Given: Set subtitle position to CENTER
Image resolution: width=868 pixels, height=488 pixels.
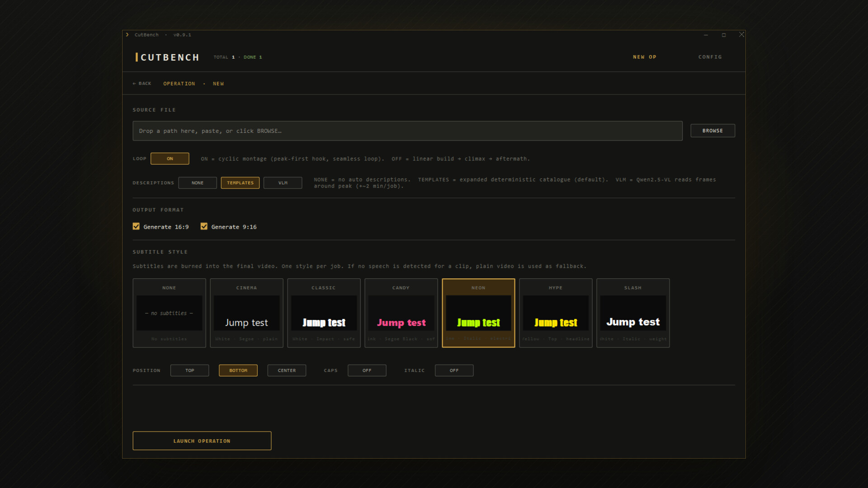Looking at the screenshot, I should (287, 371).
